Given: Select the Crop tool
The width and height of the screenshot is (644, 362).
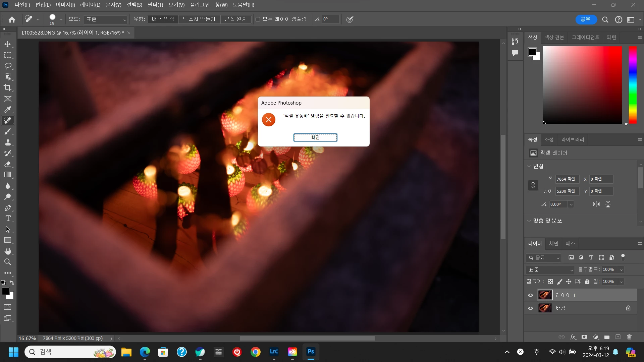Looking at the screenshot, I should tap(8, 88).
